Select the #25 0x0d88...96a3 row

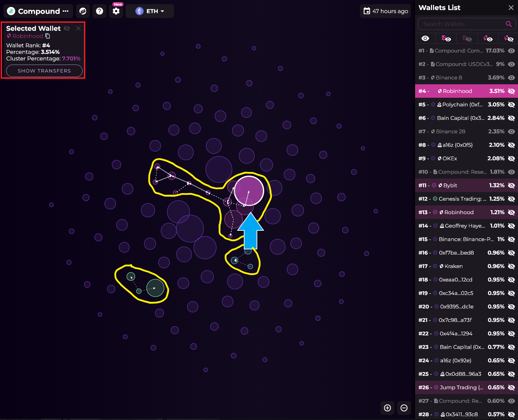(x=467, y=374)
